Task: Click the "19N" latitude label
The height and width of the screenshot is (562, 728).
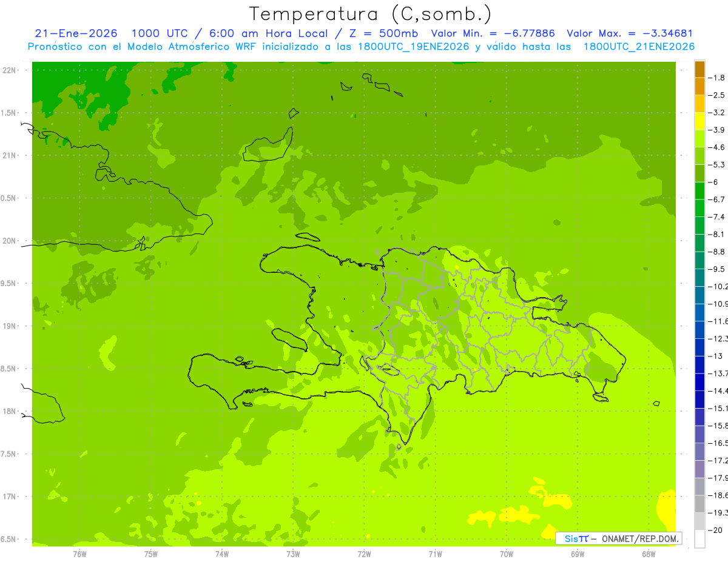Action: coord(9,326)
